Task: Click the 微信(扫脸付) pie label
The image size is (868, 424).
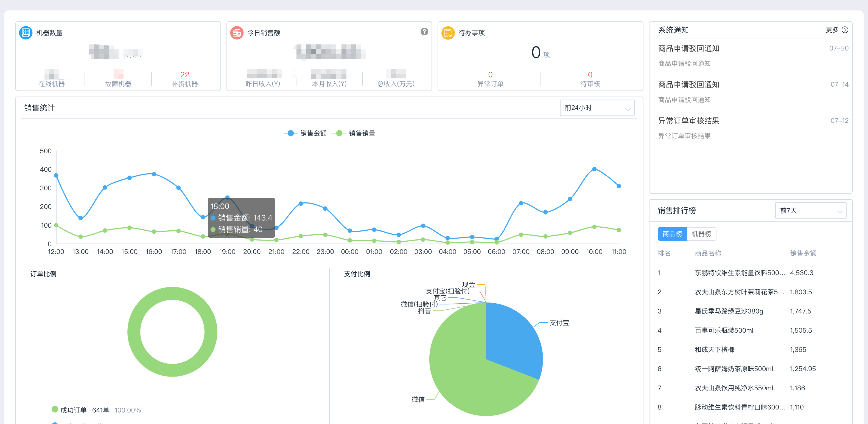Action: [419, 304]
